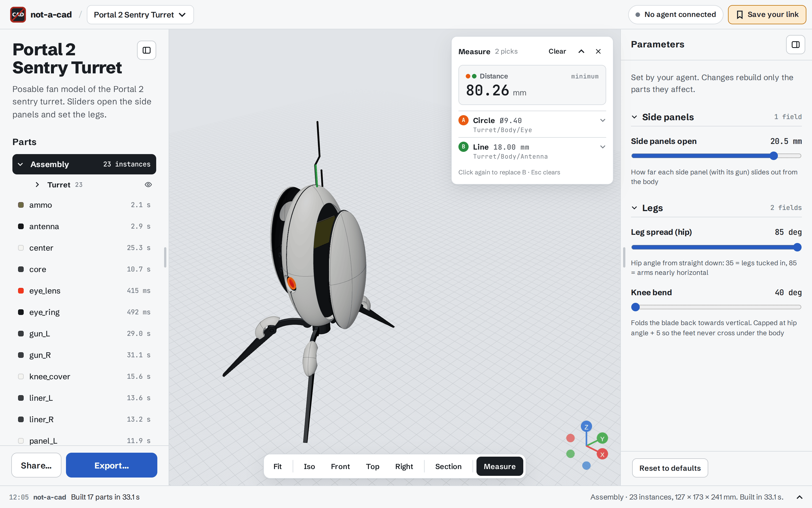Toggle Turret visibility eye icon
The width and height of the screenshot is (812, 508).
pos(148,185)
